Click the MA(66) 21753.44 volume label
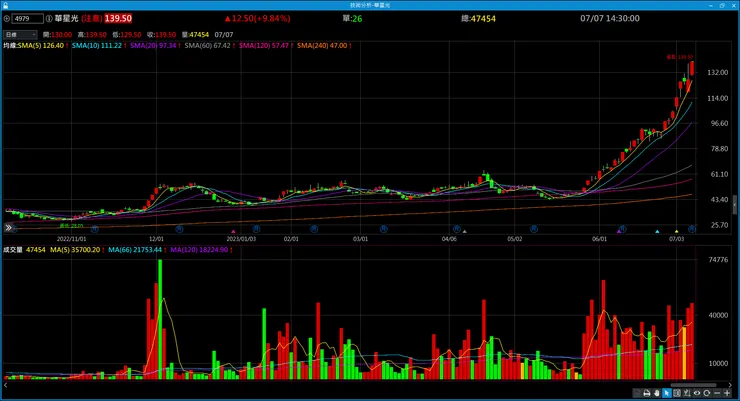The image size is (740, 401). [x=135, y=250]
